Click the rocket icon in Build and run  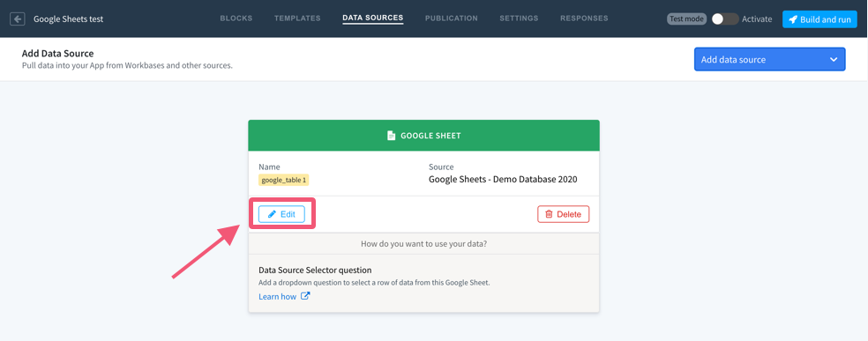click(x=793, y=19)
